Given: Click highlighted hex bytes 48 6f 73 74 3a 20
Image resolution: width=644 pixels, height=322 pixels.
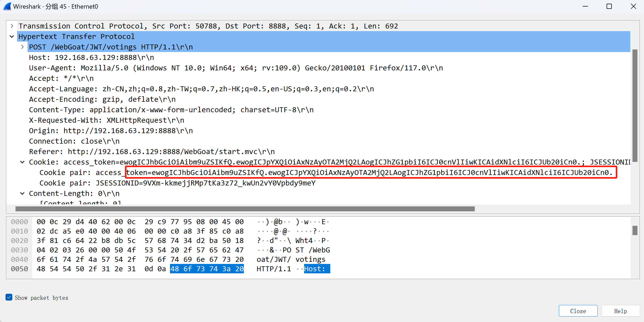Looking at the screenshot, I should (207, 269).
